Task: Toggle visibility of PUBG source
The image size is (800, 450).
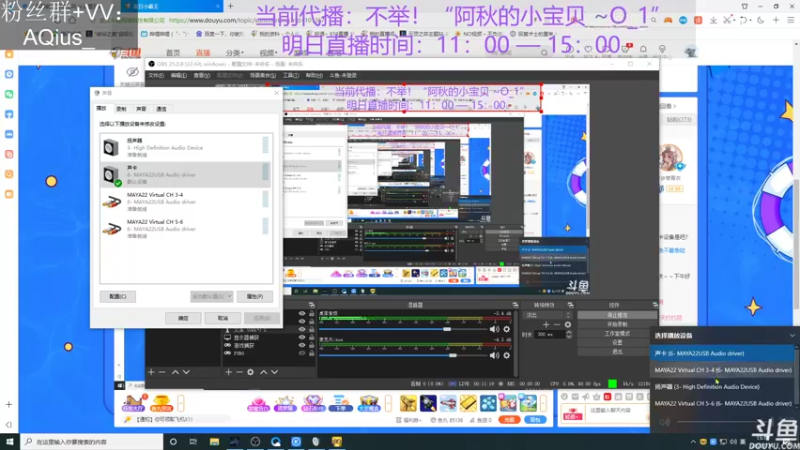Action: (302, 353)
